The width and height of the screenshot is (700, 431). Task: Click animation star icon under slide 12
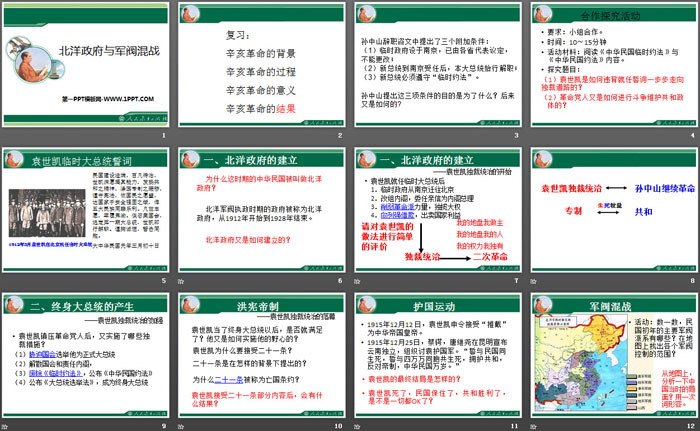(x=533, y=427)
